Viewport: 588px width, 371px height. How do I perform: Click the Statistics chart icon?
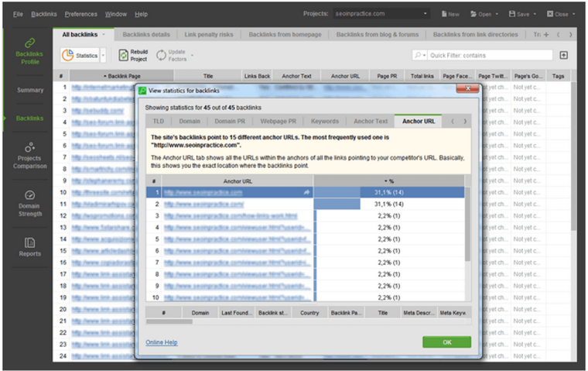coord(68,56)
